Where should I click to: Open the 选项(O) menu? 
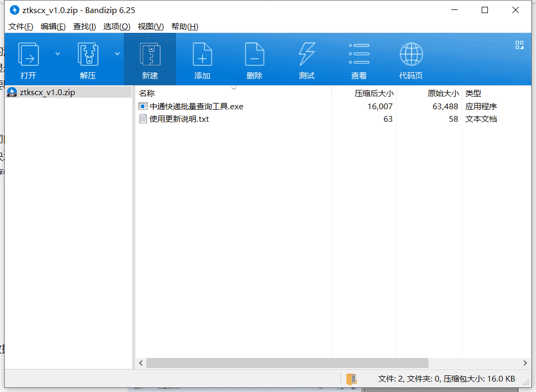pos(116,27)
